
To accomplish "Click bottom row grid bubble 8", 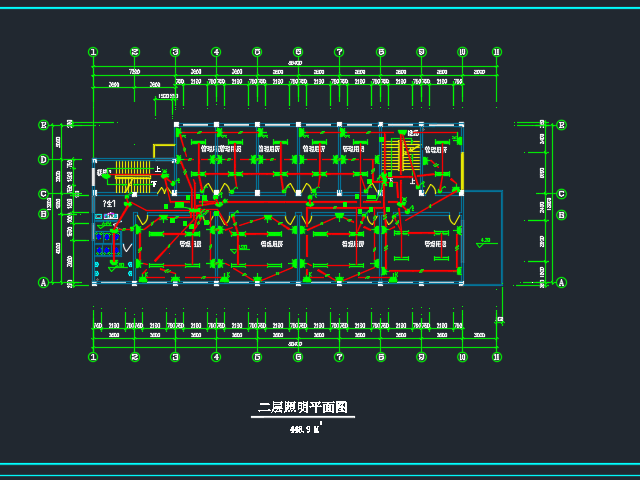I will click(381, 357).
